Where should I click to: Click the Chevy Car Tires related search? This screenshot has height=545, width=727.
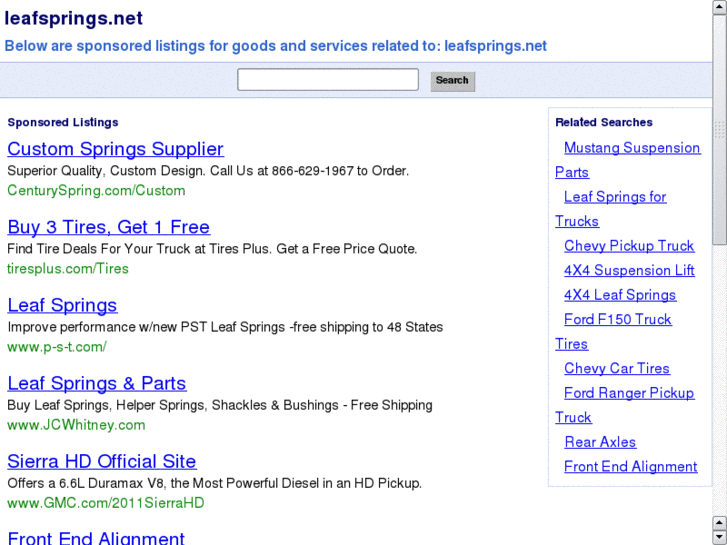pyautogui.click(x=617, y=368)
